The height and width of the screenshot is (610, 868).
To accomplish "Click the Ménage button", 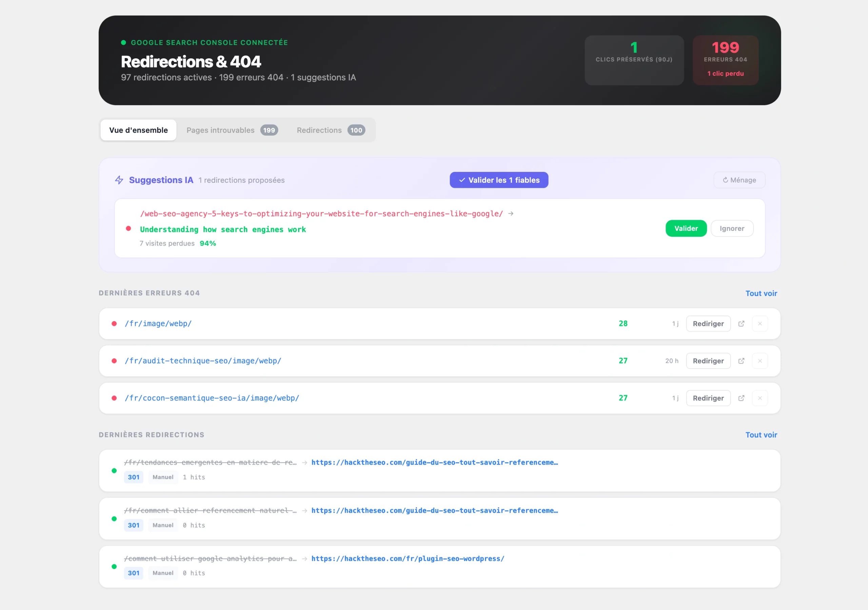I will (x=739, y=180).
